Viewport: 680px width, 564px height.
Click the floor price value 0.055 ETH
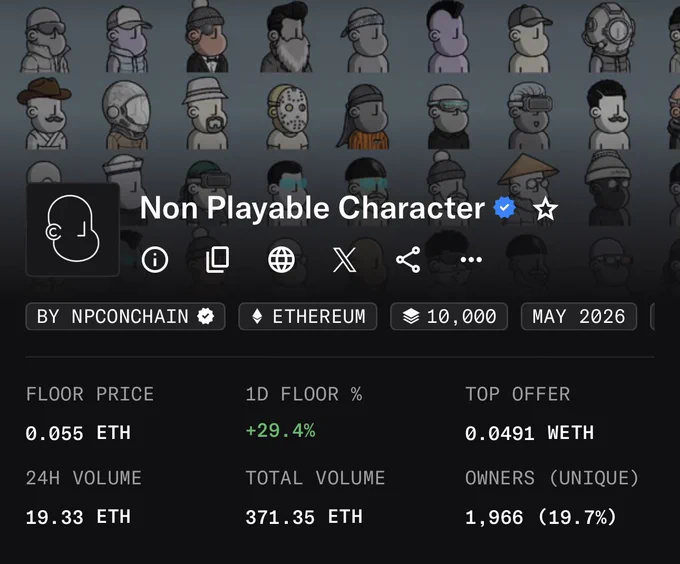78,433
